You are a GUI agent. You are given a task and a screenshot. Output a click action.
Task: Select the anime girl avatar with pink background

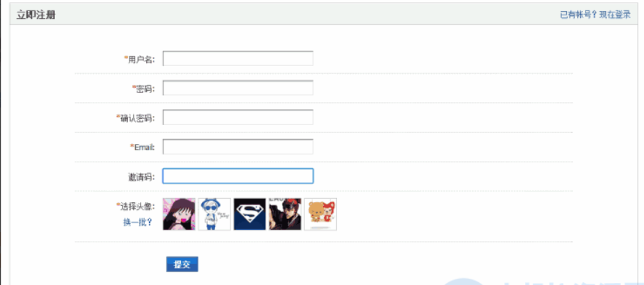coord(179,214)
